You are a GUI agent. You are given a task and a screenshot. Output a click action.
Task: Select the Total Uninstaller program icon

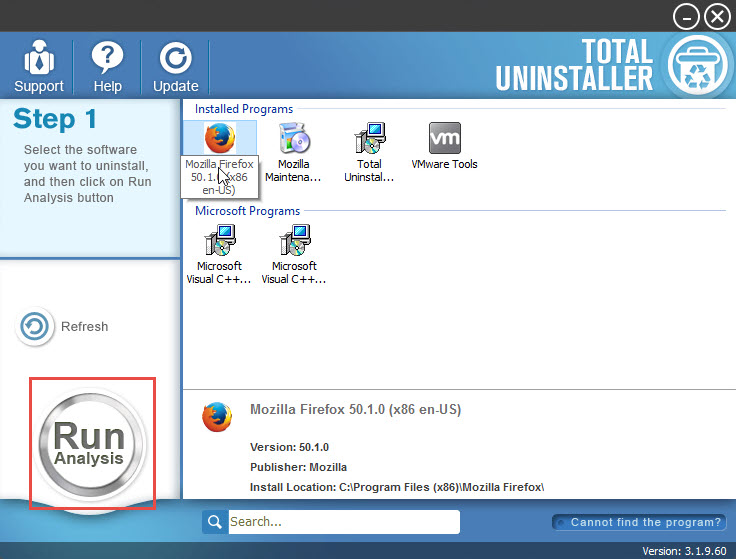pos(369,138)
